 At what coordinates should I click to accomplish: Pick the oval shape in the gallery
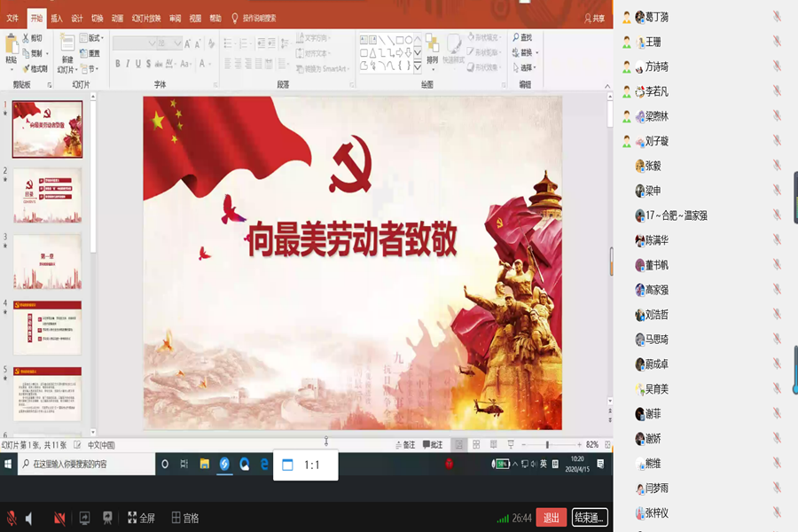(x=409, y=40)
